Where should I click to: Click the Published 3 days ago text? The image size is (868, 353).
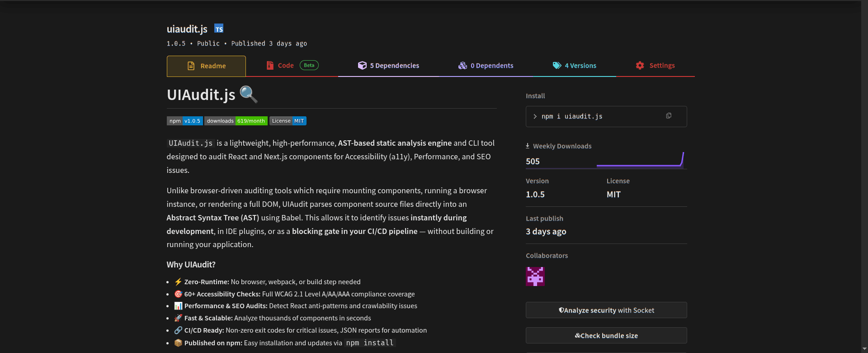269,43
